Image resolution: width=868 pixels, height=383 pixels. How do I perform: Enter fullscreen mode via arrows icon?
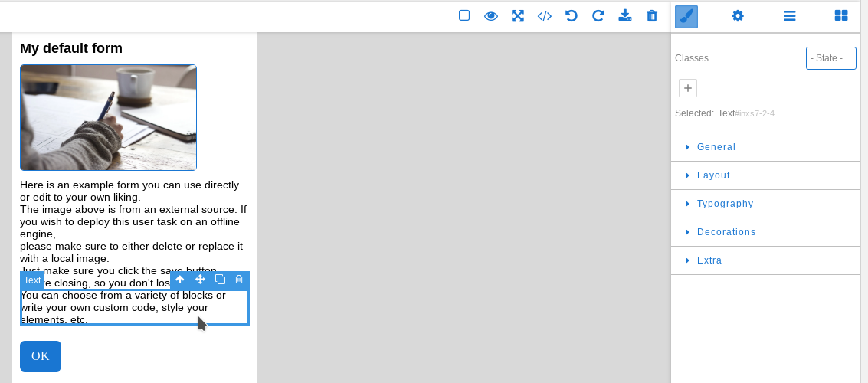[518, 15]
